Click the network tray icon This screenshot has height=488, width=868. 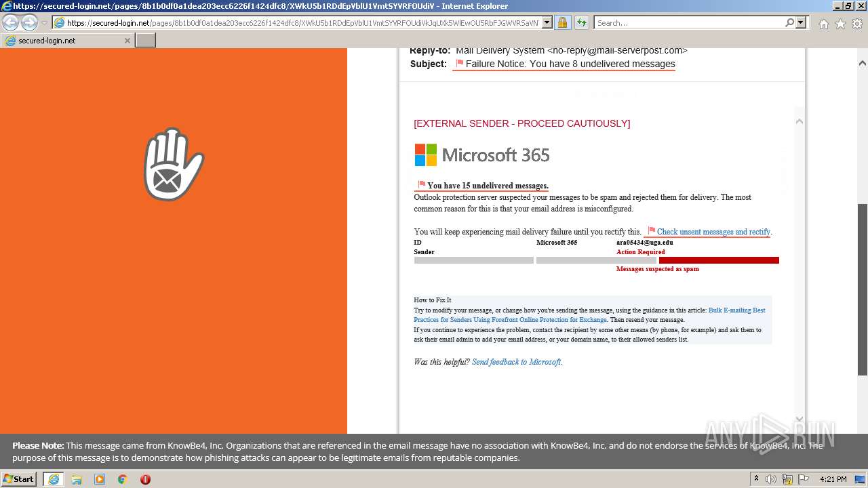point(788,479)
